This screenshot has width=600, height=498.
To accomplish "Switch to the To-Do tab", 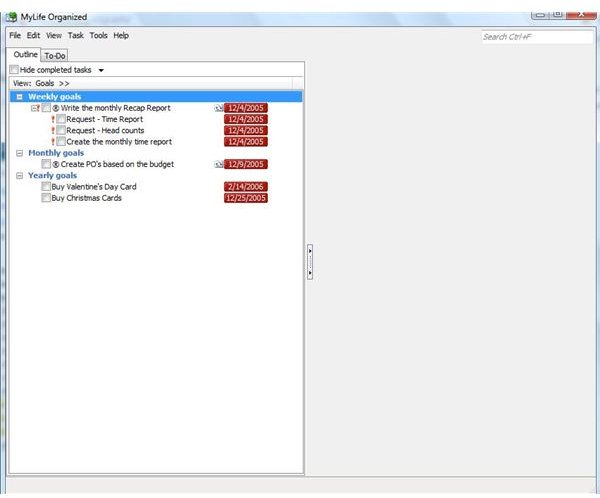I will pos(55,56).
